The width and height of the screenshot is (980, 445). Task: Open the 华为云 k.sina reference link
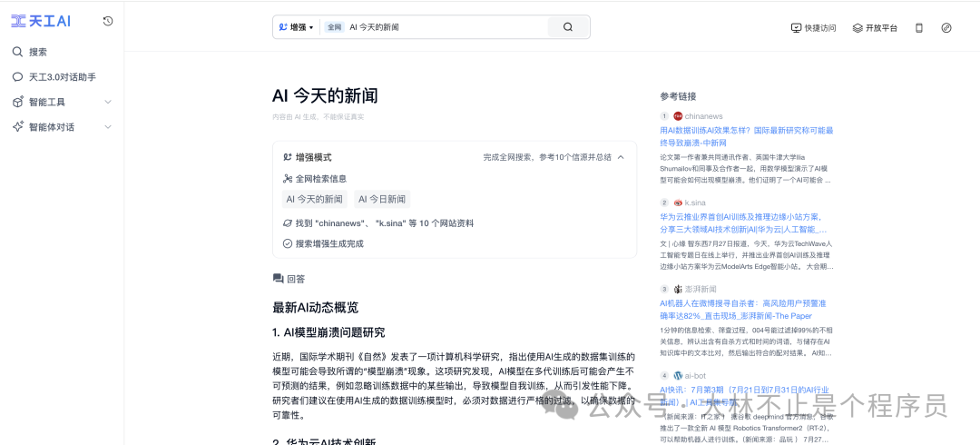[x=743, y=223]
